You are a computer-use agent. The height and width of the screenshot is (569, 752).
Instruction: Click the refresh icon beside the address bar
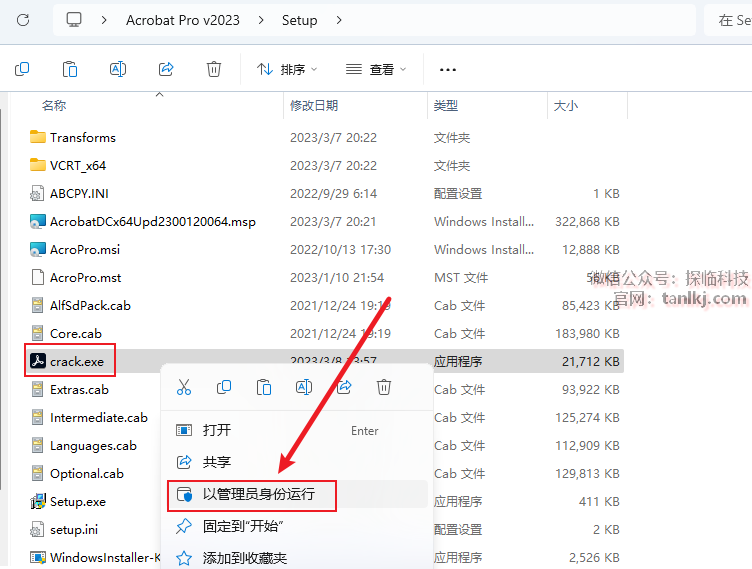coord(23,20)
